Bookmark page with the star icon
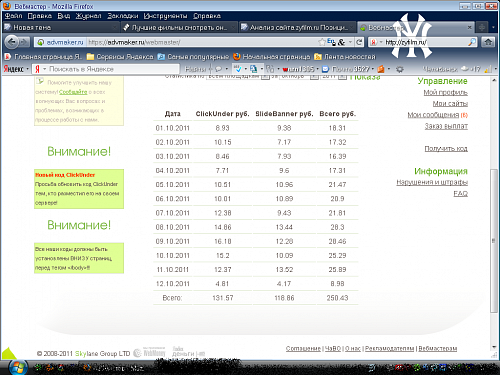Viewport: 500px width, 375px height. [x=322, y=42]
